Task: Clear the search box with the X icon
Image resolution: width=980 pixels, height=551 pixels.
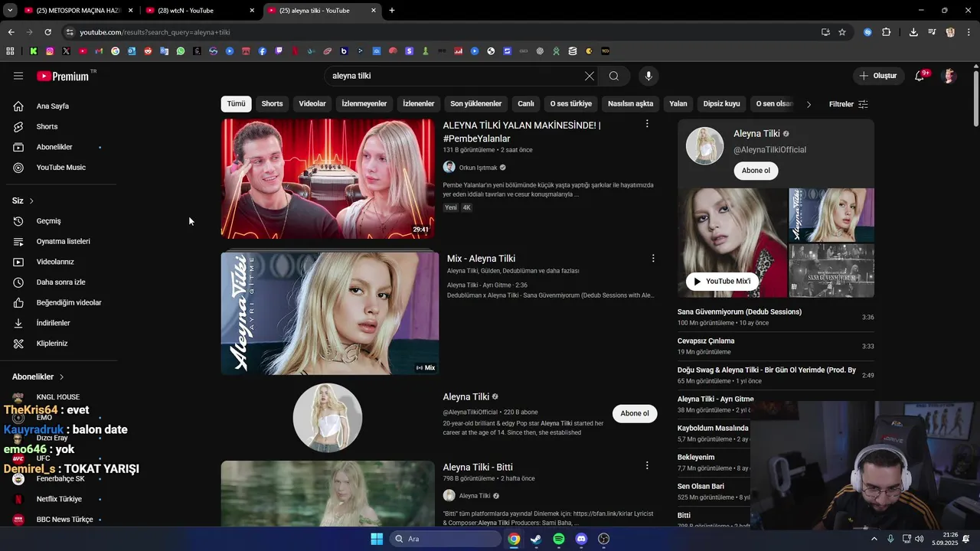Action: pyautogui.click(x=589, y=76)
